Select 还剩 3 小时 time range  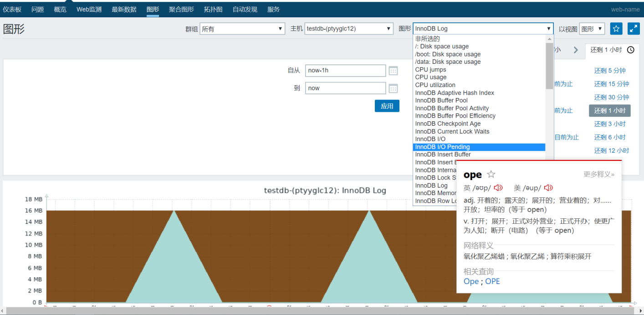(x=610, y=124)
